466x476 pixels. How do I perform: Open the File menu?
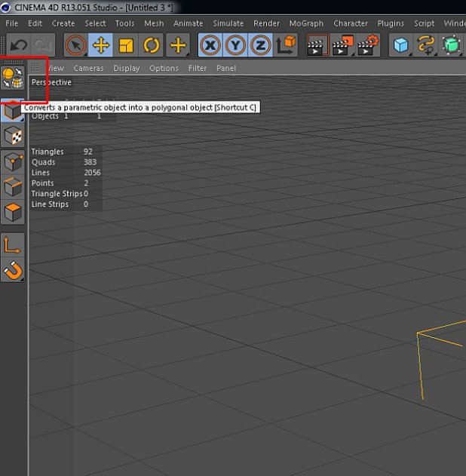(12, 23)
